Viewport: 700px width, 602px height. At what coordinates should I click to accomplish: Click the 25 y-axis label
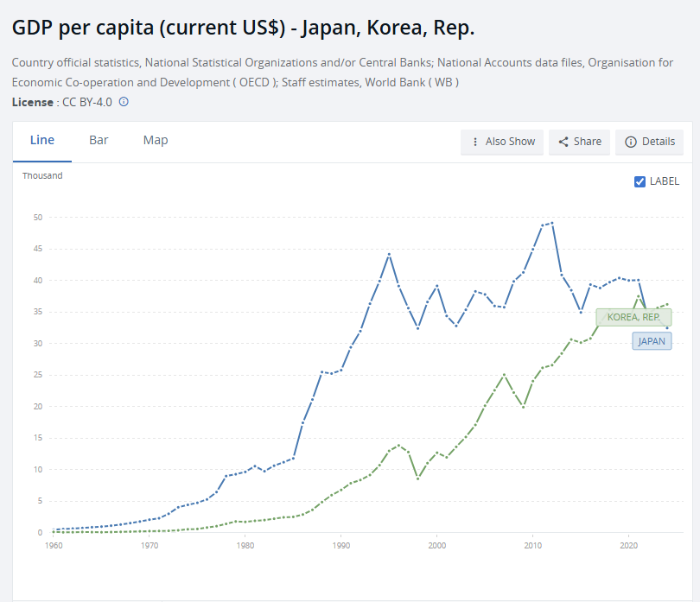click(x=38, y=375)
